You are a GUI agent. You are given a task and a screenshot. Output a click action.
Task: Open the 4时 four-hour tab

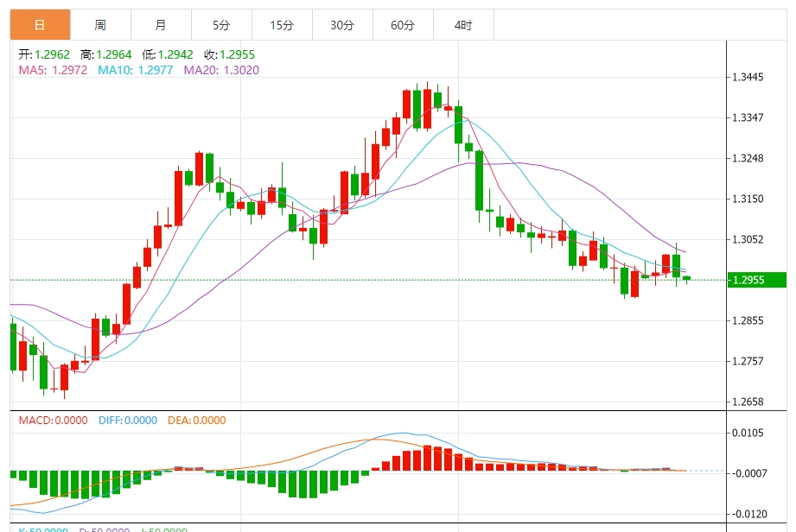[x=463, y=24]
